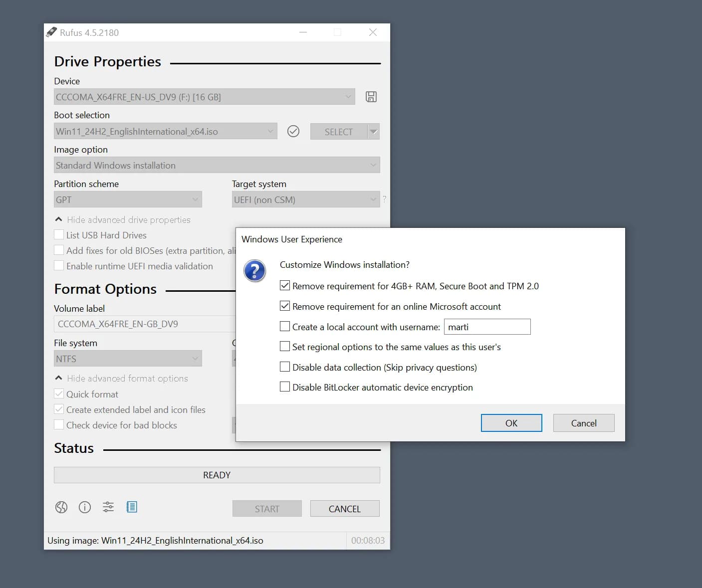Click the Using image status bar text
Screen dimensions: 702x588
coord(155,541)
